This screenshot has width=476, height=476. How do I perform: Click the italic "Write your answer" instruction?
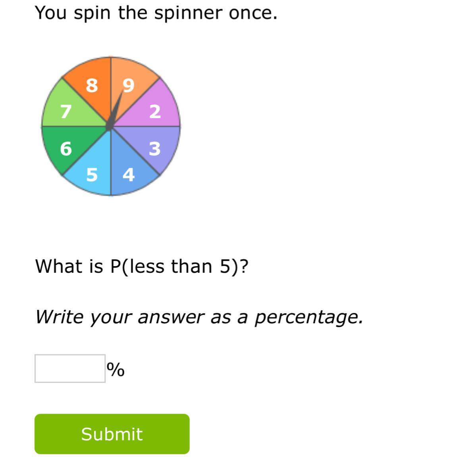tap(199, 317)
